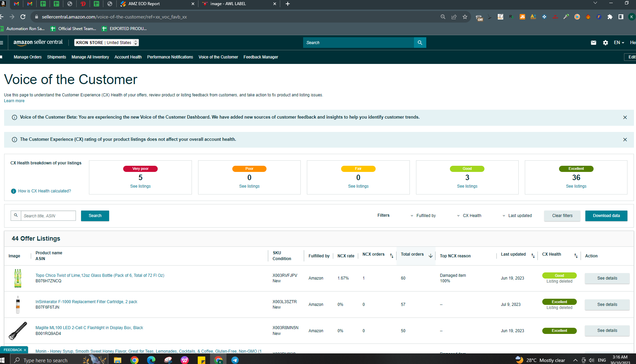See details for InSinkerator filter cartridge
This screenshot has height=364, width=636.
(607, 305)
